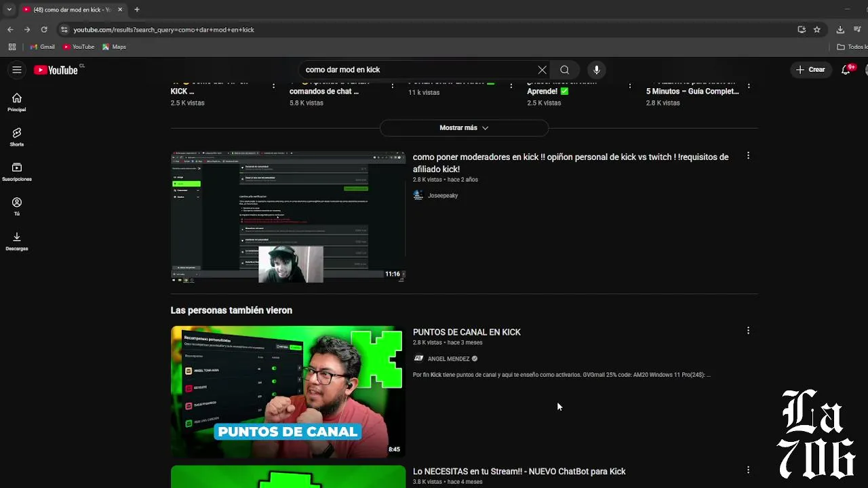
Task: Click the search magnifier button
Action: point(564,70)
